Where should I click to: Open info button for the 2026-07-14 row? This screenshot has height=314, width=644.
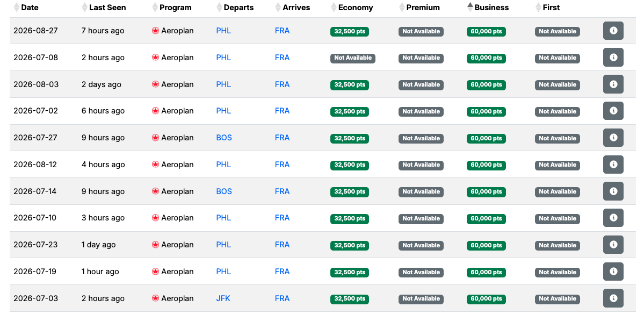click(x=613, y=191)
